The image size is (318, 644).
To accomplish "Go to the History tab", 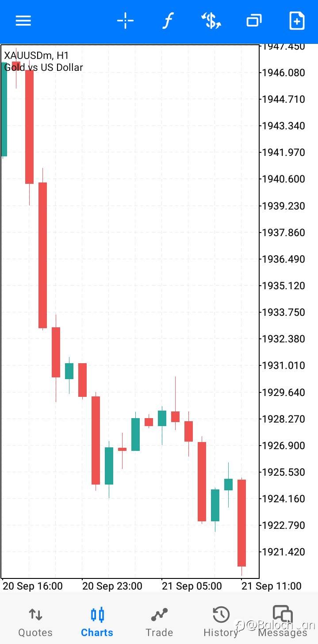I will (221, 622).
